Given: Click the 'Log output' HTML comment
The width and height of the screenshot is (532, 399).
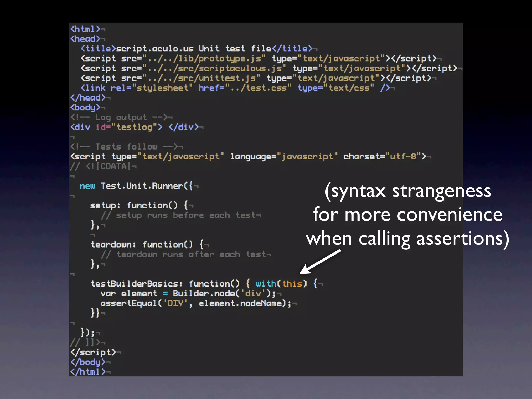Looking at the screenshot, I should tap(119, 117).
